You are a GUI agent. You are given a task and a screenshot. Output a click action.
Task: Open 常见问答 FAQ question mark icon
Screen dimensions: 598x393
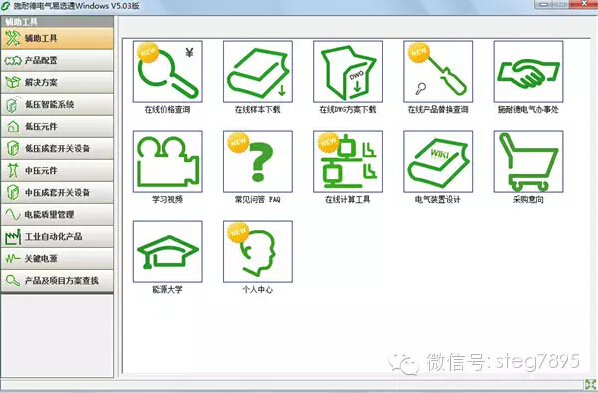click(258, 161)
